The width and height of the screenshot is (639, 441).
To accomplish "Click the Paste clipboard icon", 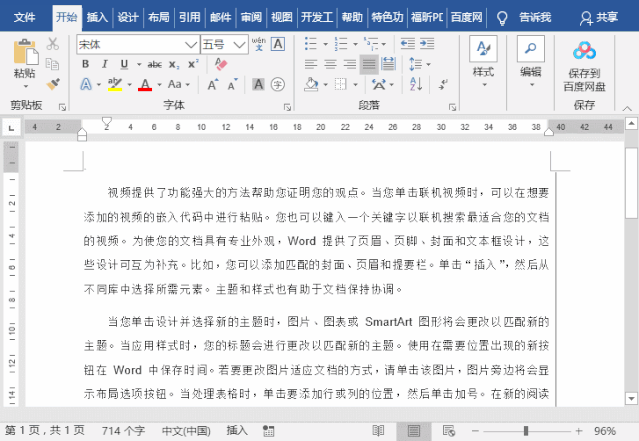I will click(x=25, y=51).
